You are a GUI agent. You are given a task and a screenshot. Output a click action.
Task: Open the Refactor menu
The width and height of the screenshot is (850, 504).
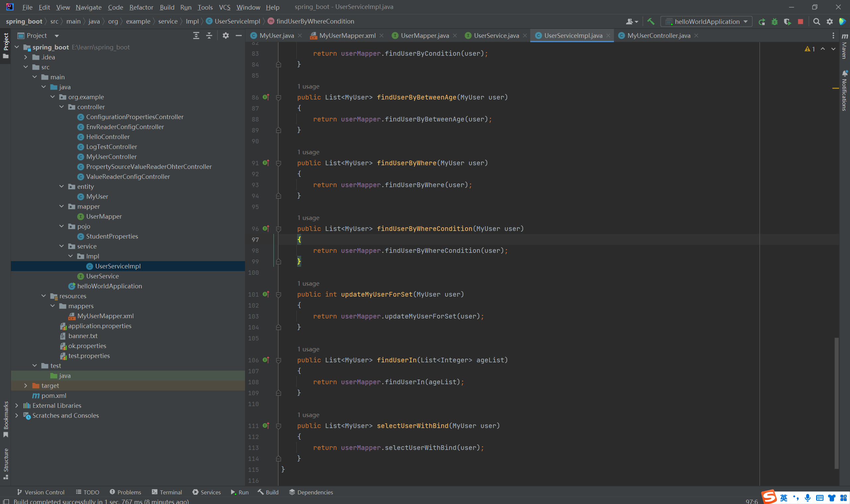pos(141,7)
